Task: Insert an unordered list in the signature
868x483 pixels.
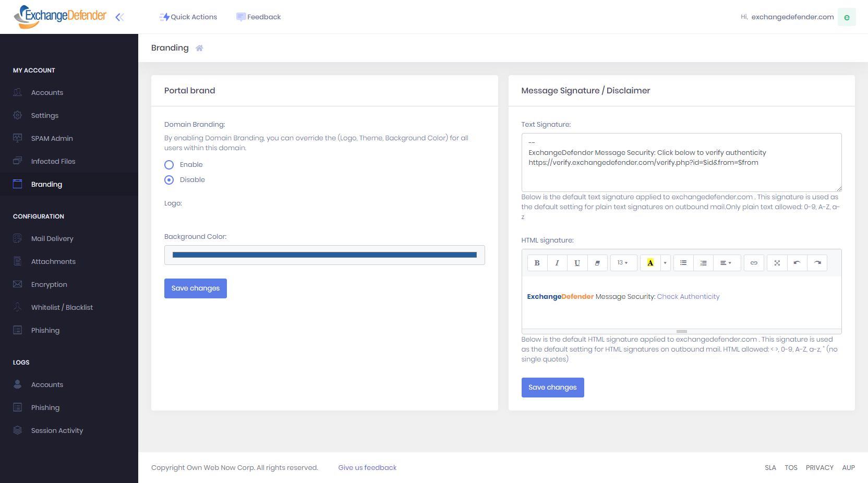Action: [683, 263]
